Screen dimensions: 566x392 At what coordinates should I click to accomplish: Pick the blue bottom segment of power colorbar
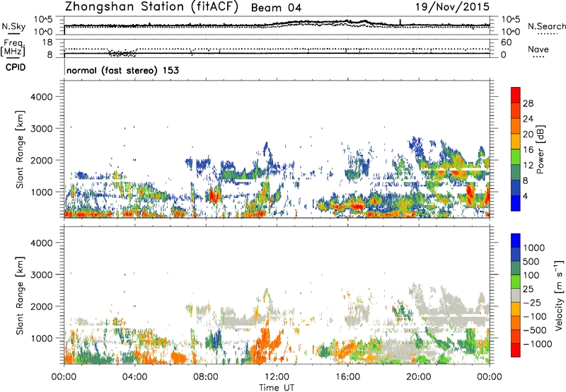pyautogui.click(x=516, y=204)
